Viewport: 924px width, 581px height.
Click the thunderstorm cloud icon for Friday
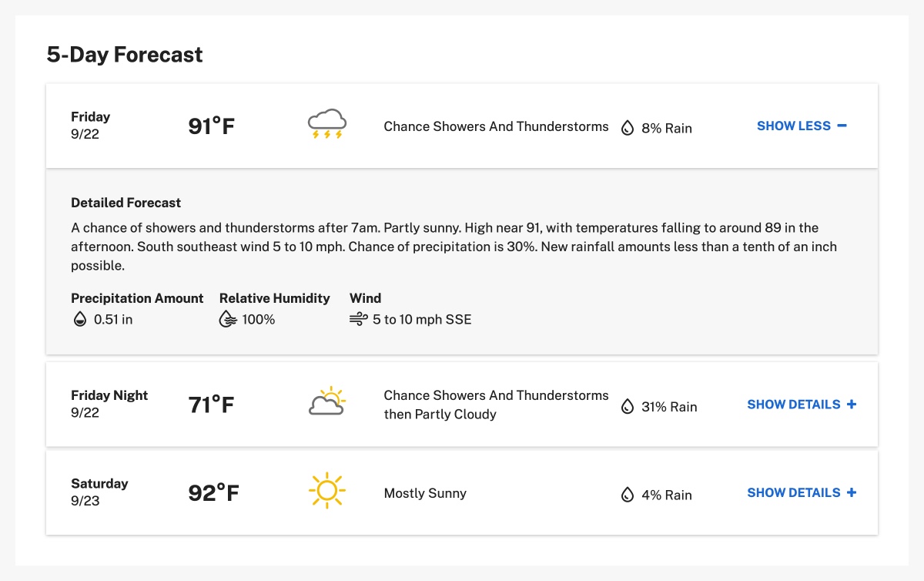pos(327,125)
